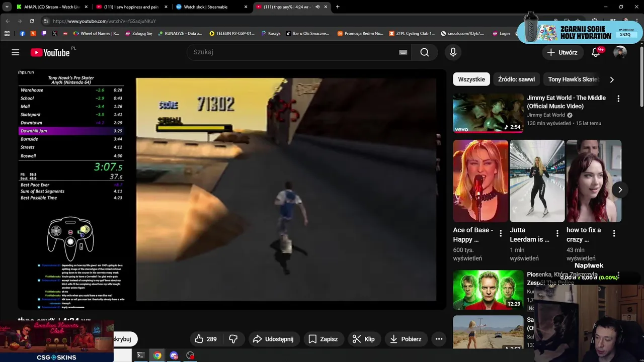The image size is (644, 362).
Task: Open the on-screen keyboard in the search box
Action: [x=403, y=52]
